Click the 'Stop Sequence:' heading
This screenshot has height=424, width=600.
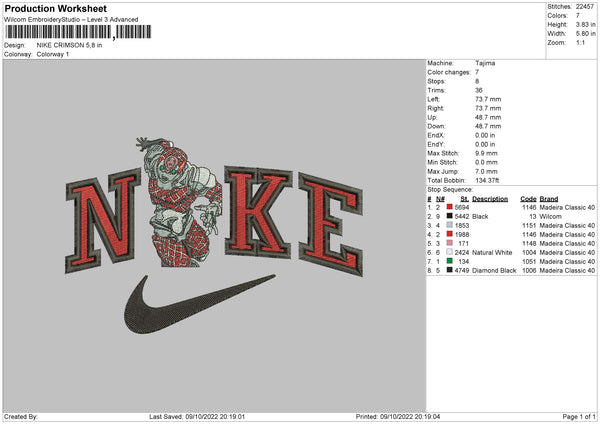pyautogui.click(x=450, y=189)
